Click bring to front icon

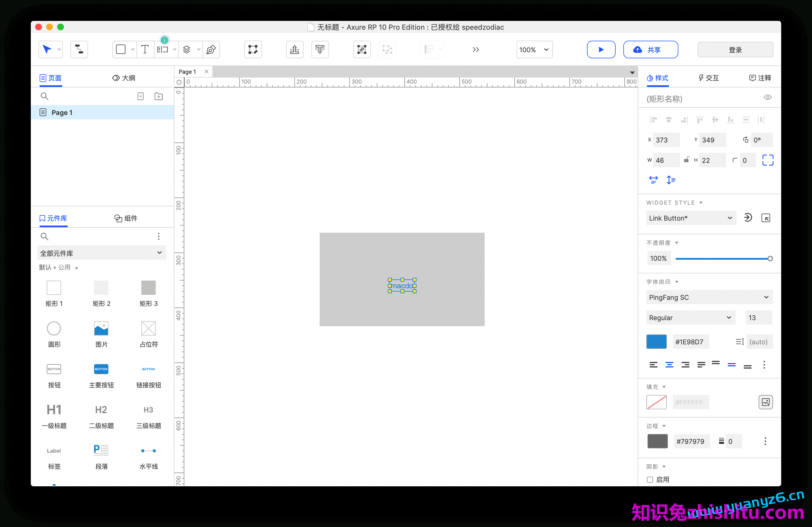click(294, 50)
